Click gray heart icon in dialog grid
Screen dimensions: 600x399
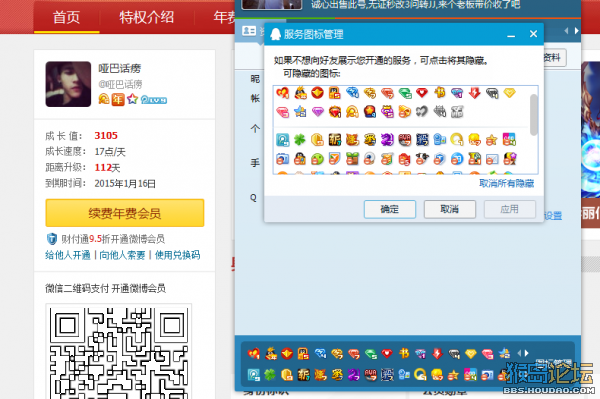(422, 112)
